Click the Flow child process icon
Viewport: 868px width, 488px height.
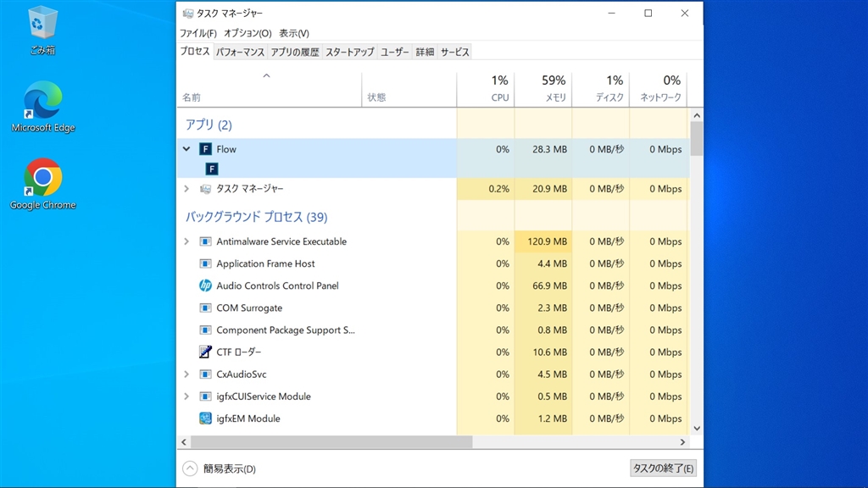pos(212,169)
